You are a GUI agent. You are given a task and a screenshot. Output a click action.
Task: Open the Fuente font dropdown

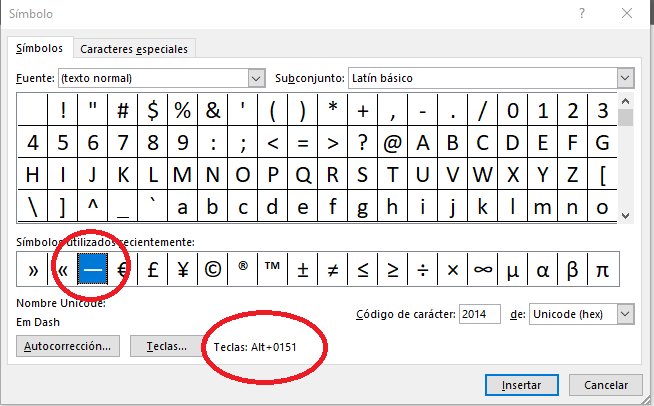click(x=255, y=78)
